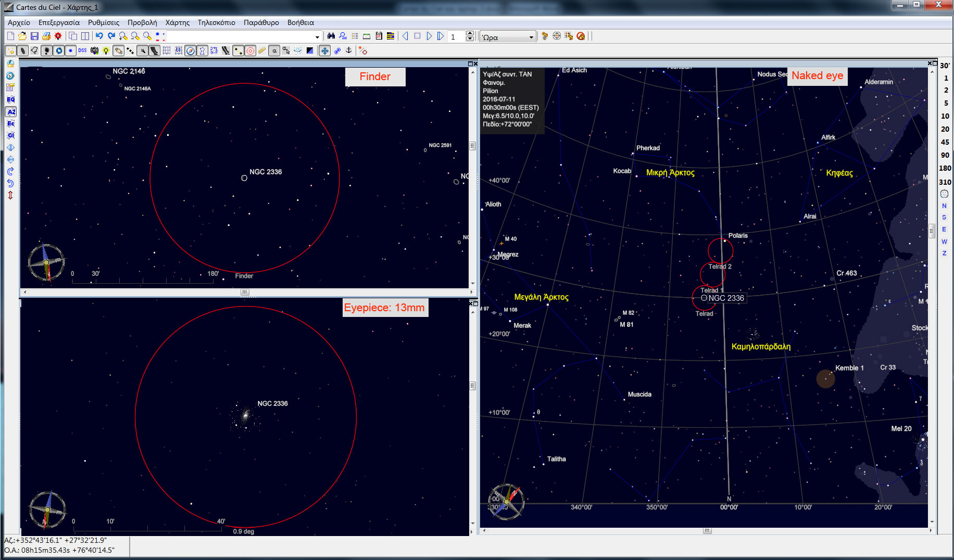Image resolution: width=954 pixels, height=560 pixels.
Task: Select the 45 degree field of view
Action: coord(945,142)
